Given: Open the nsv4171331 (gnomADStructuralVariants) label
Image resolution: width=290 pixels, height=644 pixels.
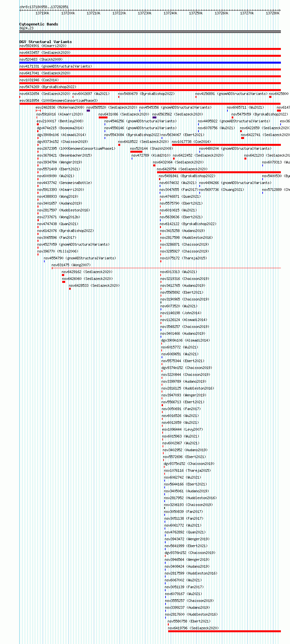Looking at the screenshot, I should (x=56, y=66).
